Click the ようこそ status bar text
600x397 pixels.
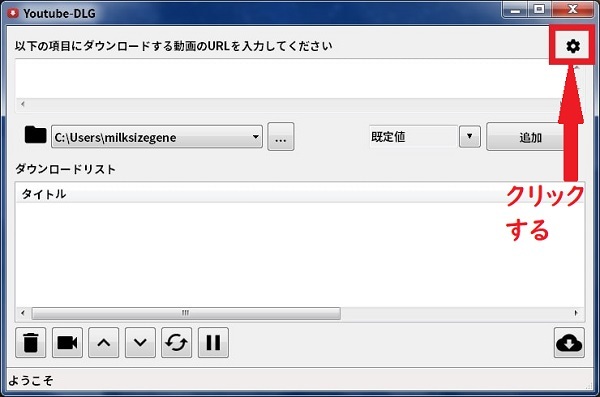pos(31,380)
